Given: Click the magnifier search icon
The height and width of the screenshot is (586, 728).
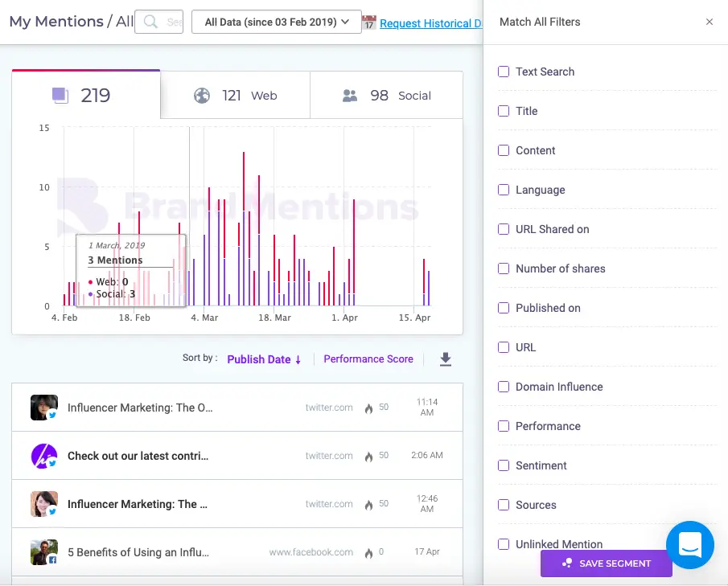Looking at the screenshot, I should coord(150,22).
